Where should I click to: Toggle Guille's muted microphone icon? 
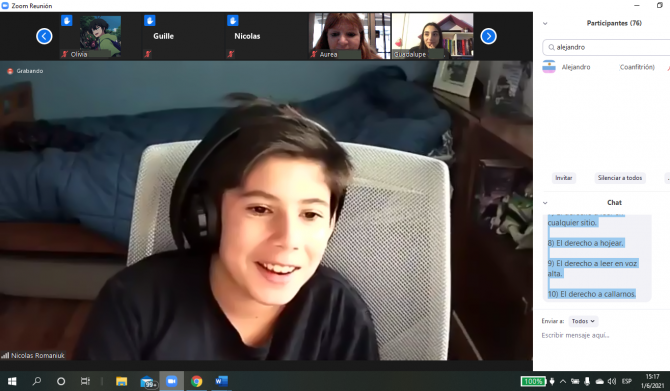148,54
